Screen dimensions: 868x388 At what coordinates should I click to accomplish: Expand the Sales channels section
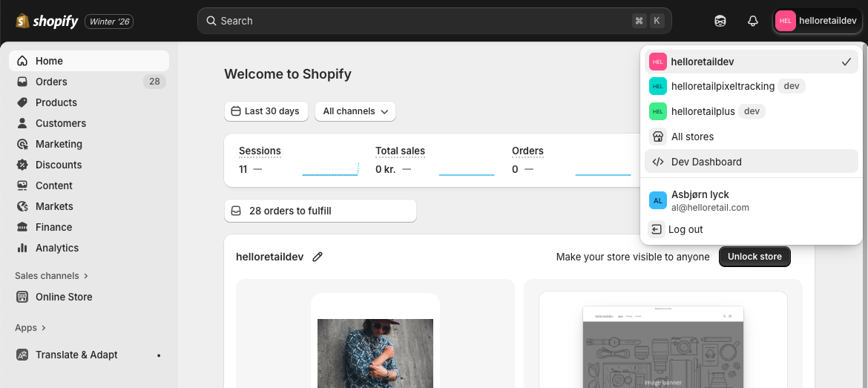click(x=51, y=276)
